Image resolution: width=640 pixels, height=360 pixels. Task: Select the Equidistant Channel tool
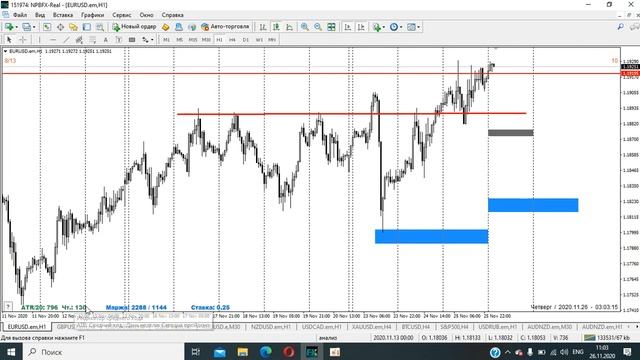point(79,40)
